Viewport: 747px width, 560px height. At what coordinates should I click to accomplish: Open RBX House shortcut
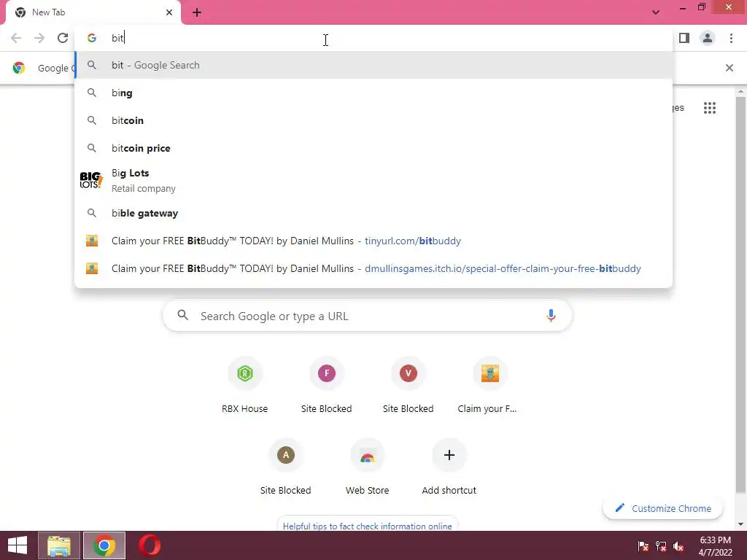point(245,386)
